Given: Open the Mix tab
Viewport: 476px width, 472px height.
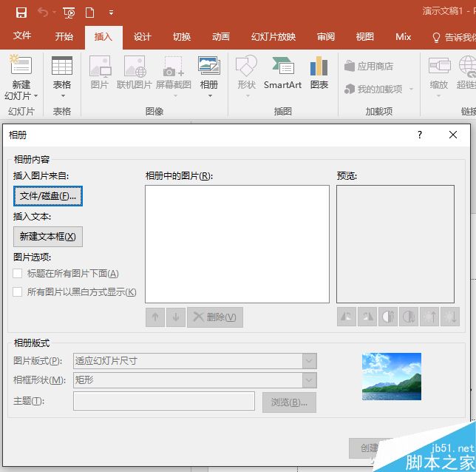Looking at the screenshot, I should [403, 37].
